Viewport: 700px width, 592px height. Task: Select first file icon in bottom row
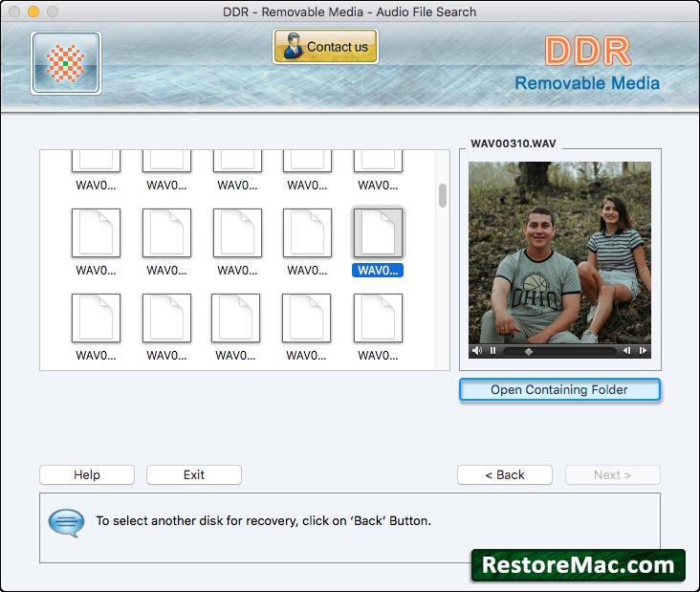[x=96, y=318]
